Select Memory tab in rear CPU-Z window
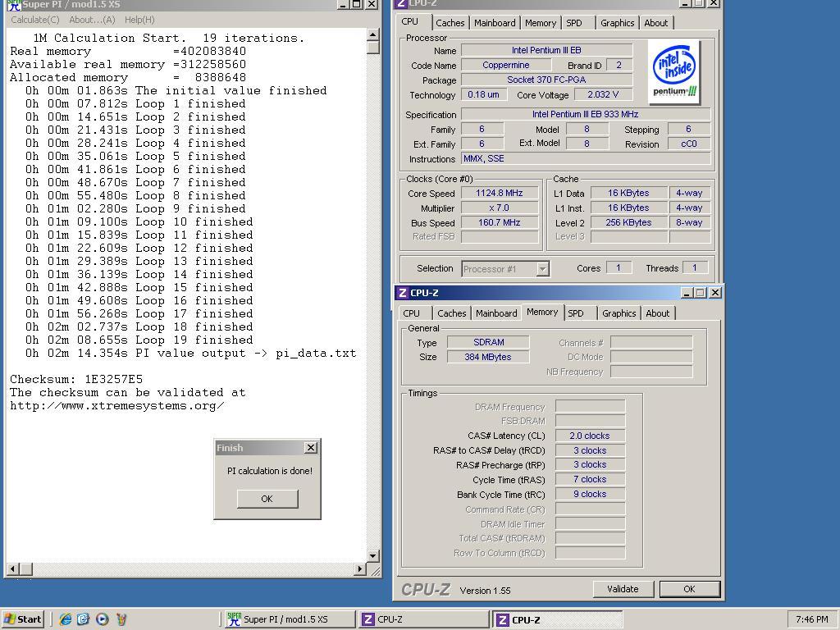The image size is (840, 630). pos(540,23)
